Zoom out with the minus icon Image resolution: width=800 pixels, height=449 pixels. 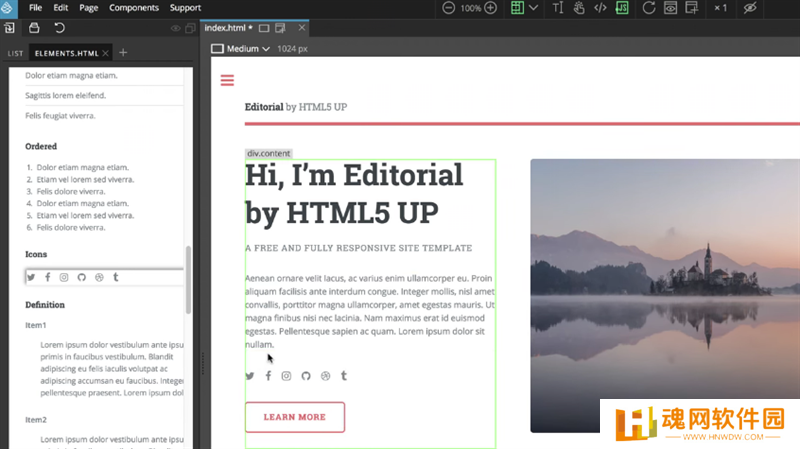click(448, 8)
